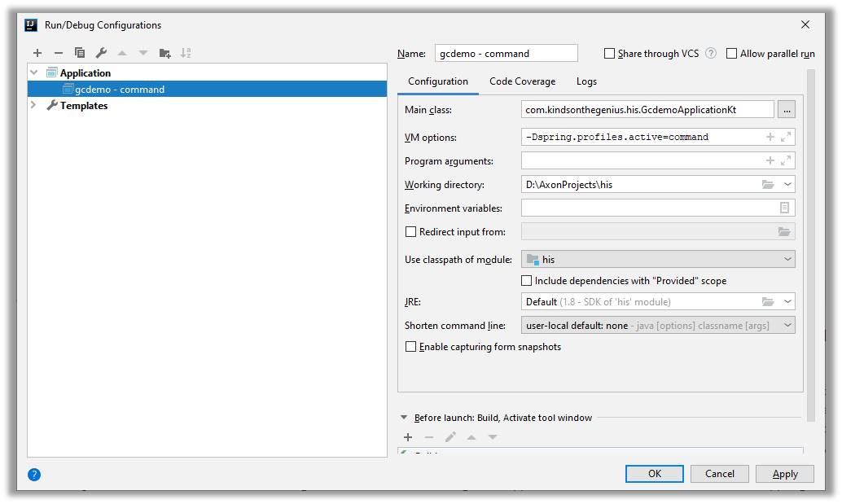Viewport: 842px width, 504px height.
Task: Remove selected configuration with minus icon
Action: click(59, 53)
